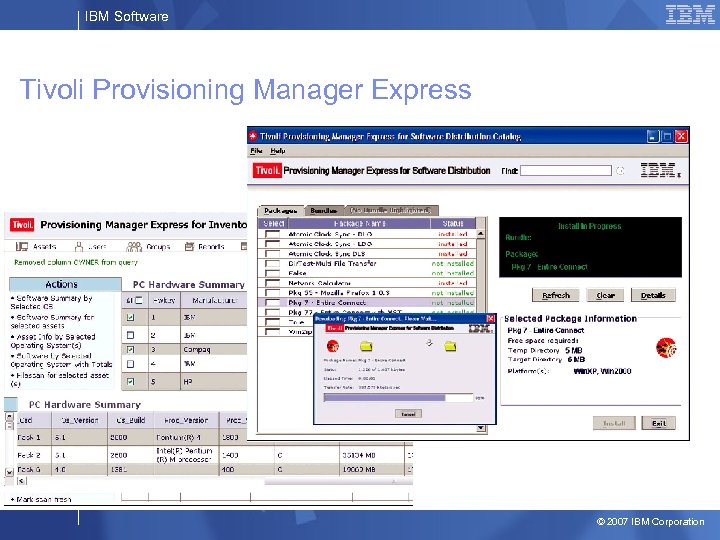Open Filescan for selected asset(s) action
The height and width of the screenshot is (540, 720).
[x=60, y=379]
